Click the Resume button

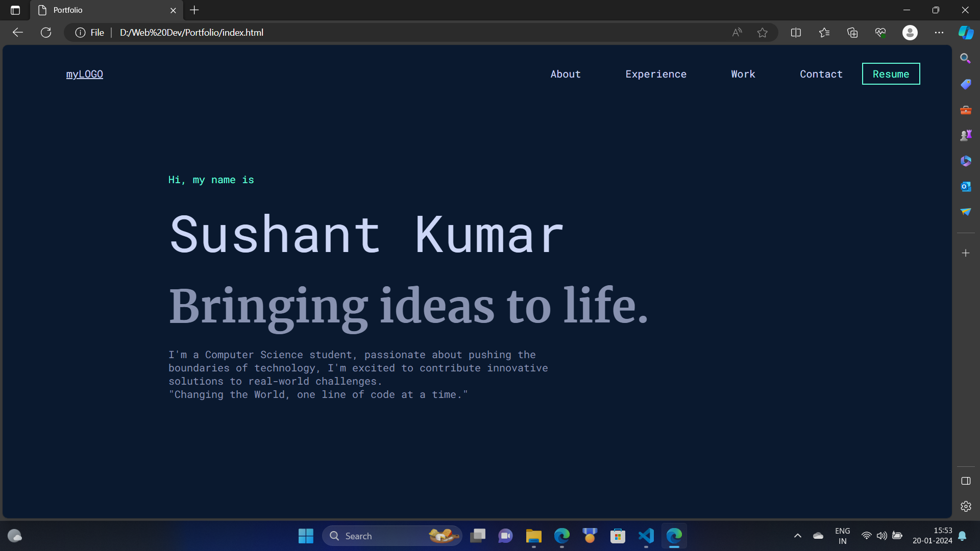pyautogui.click(x=891, y=74)
